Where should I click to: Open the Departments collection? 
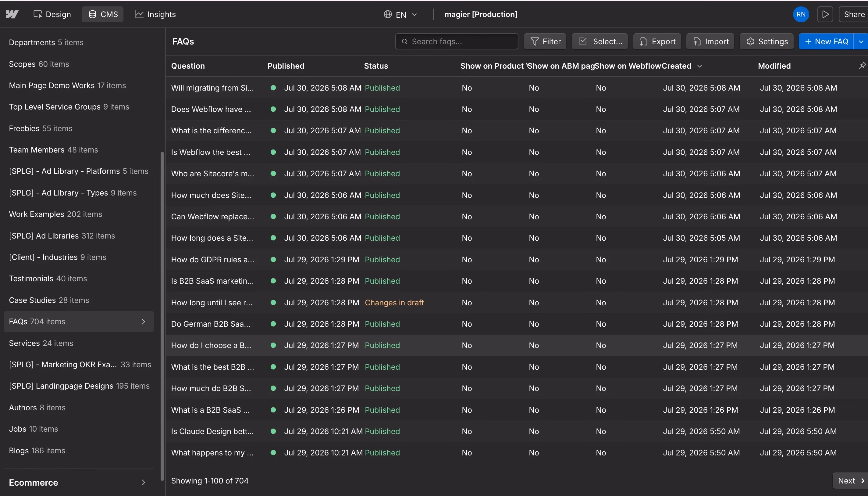(x=79, y=43)
